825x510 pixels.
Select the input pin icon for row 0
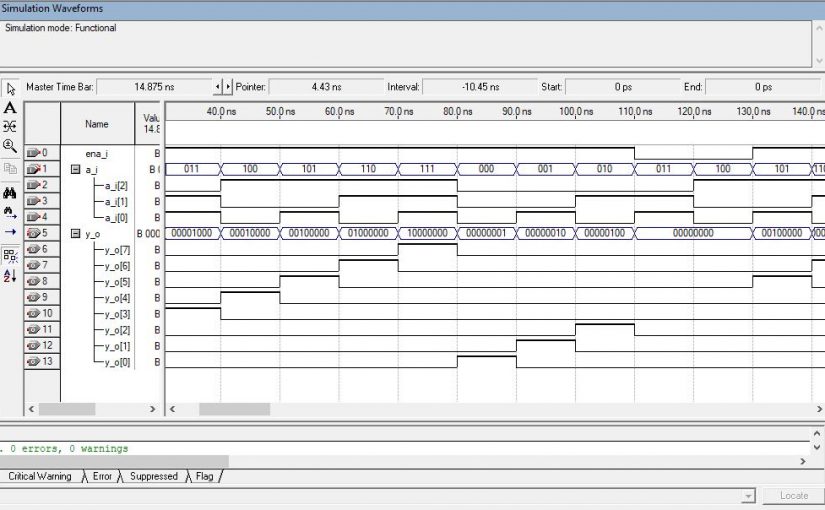click(x=34, y=153)
